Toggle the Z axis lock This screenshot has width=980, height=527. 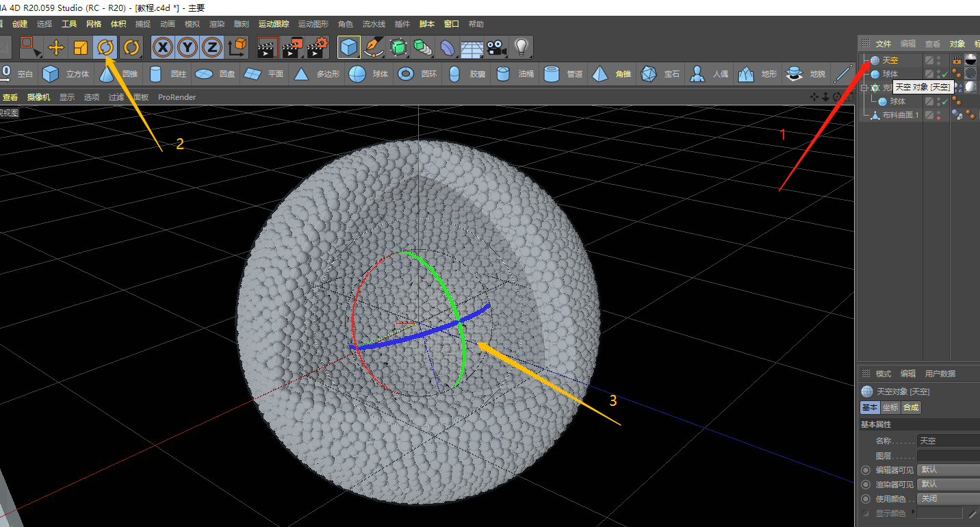[212, 47]
